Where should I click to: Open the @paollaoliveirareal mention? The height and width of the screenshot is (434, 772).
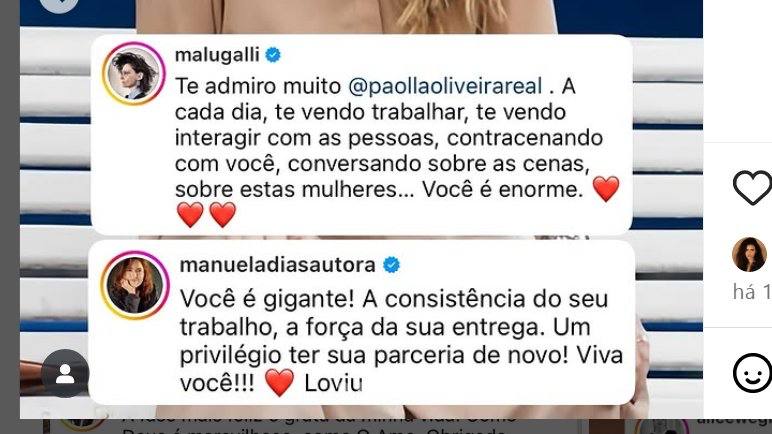click(445, 86)
